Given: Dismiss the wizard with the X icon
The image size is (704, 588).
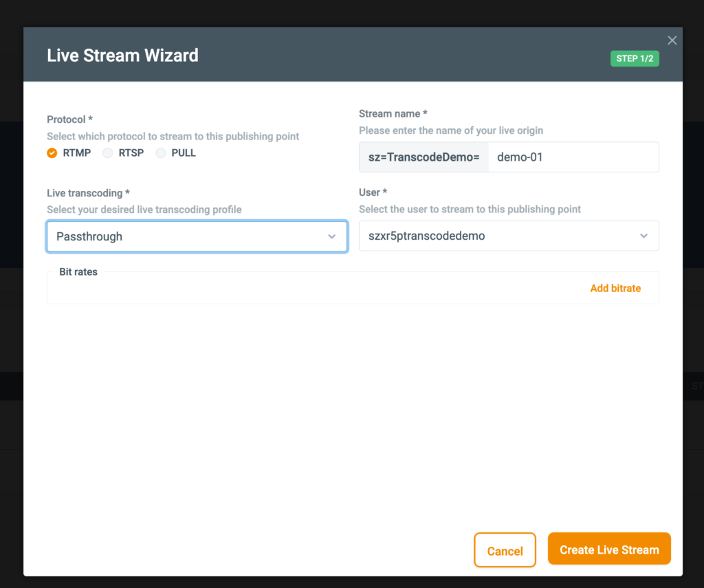Looking at the screenshot, I should click(x=672, y=40).
